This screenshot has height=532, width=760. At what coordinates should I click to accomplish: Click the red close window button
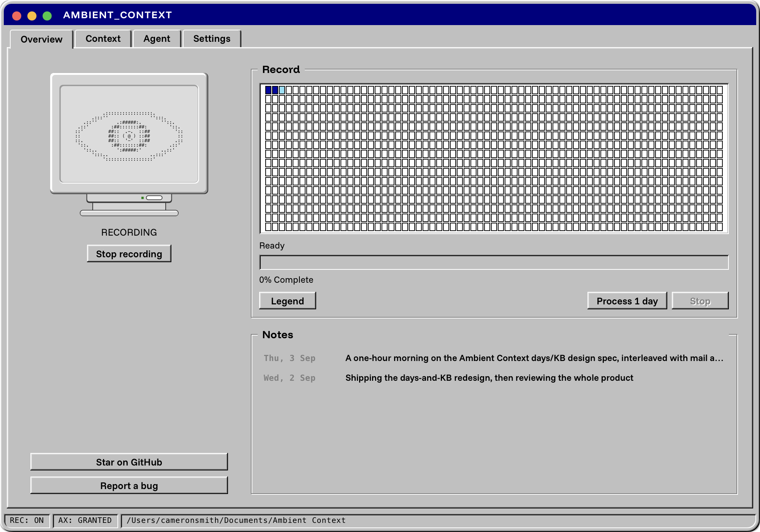pyautogui.click(x=17, y=16)
